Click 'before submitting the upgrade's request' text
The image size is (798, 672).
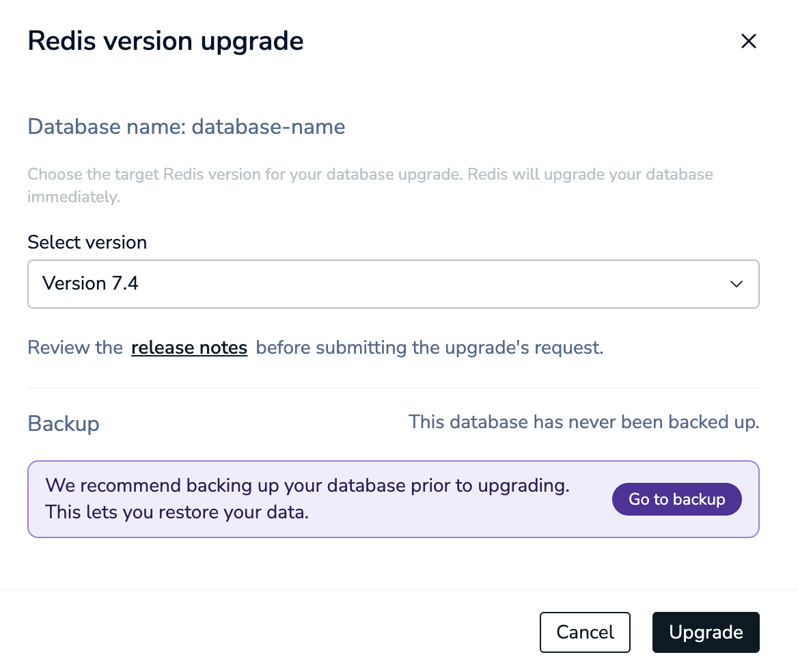(429, 348)
